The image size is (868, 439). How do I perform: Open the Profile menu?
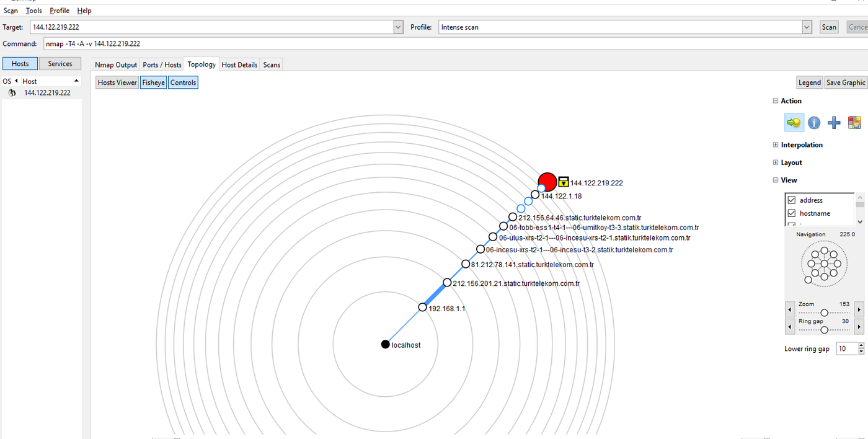[x=60, y=11]
